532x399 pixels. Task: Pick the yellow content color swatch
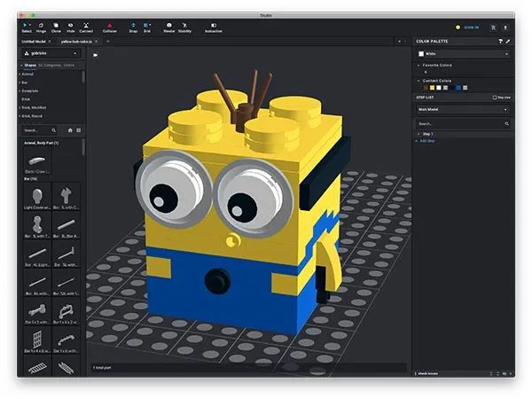coord(433,88)
